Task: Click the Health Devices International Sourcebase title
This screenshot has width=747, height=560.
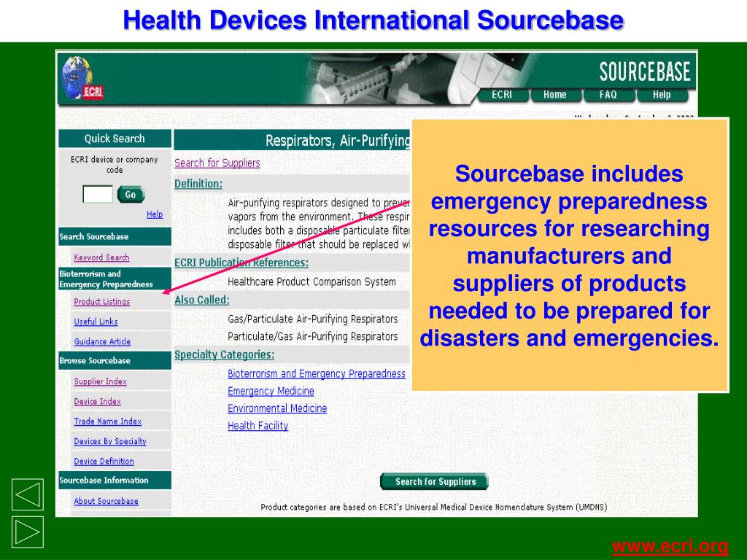Action: [x=373, y=20]
